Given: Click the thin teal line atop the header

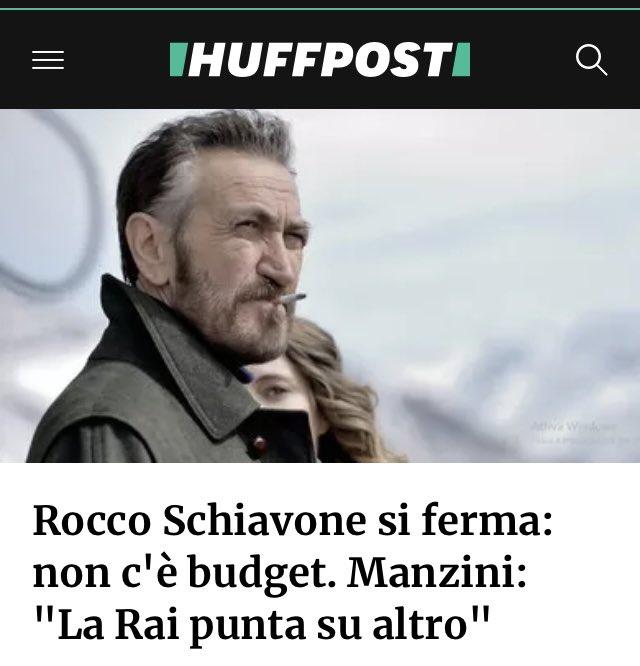Looking at the screenshot, I should tap(320, 9).
